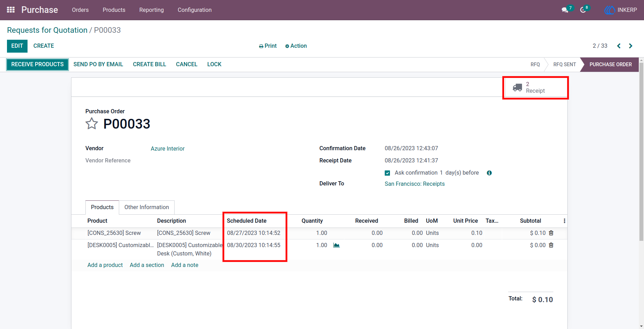Go to next record arrow

click(630, 46)
